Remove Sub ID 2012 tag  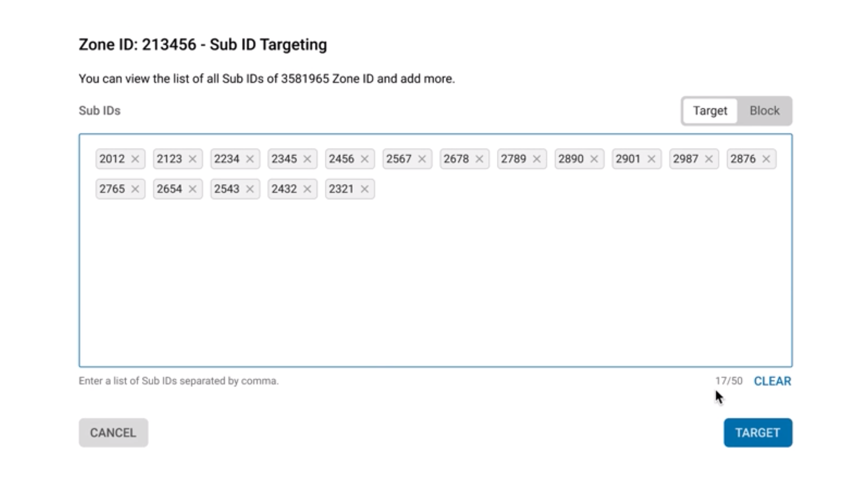pos(135,159)
